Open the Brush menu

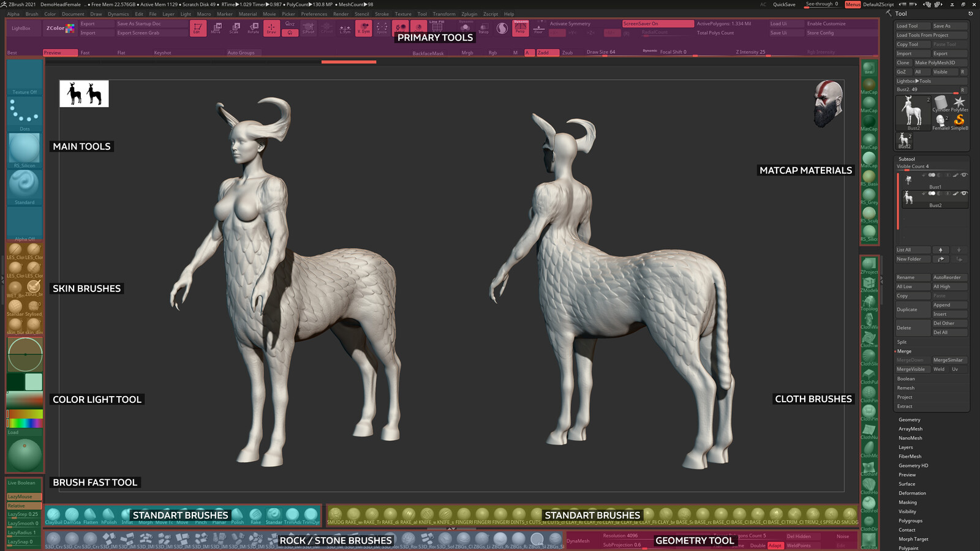click(x=32, y=14)
